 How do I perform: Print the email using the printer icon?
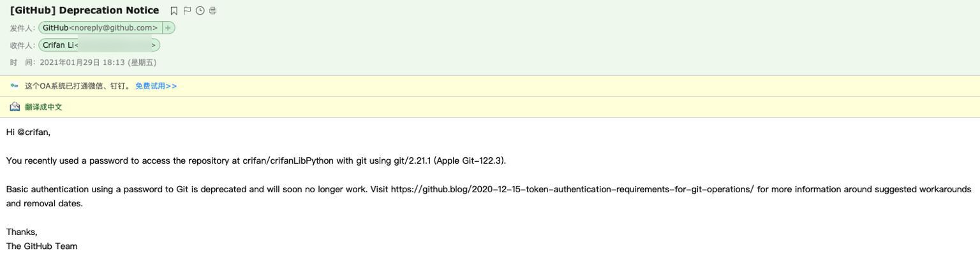tap(212, 11)
